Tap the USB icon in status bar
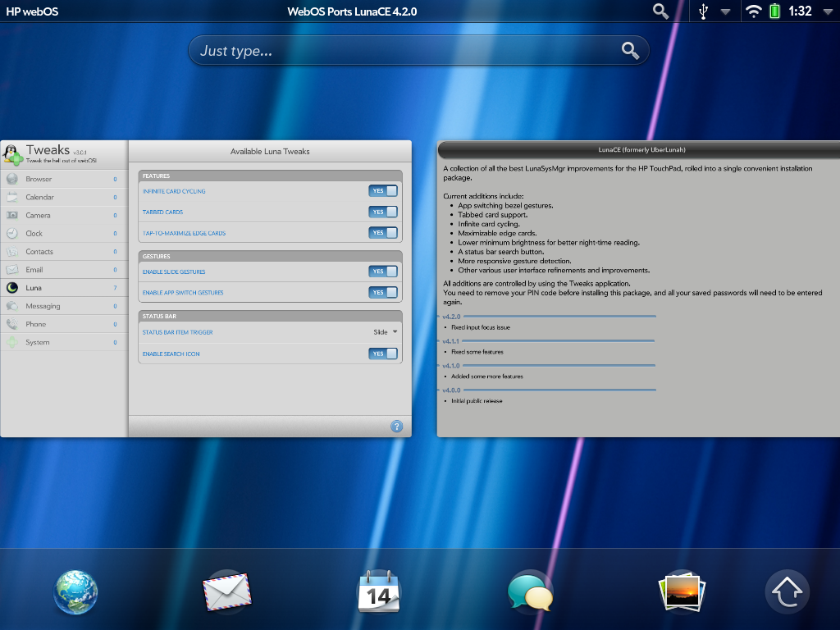840x630 pixels. tap(703, 11)
